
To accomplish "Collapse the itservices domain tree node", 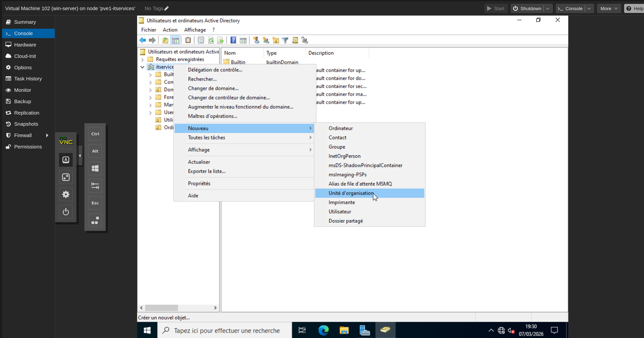I will [x=143, y=67].
